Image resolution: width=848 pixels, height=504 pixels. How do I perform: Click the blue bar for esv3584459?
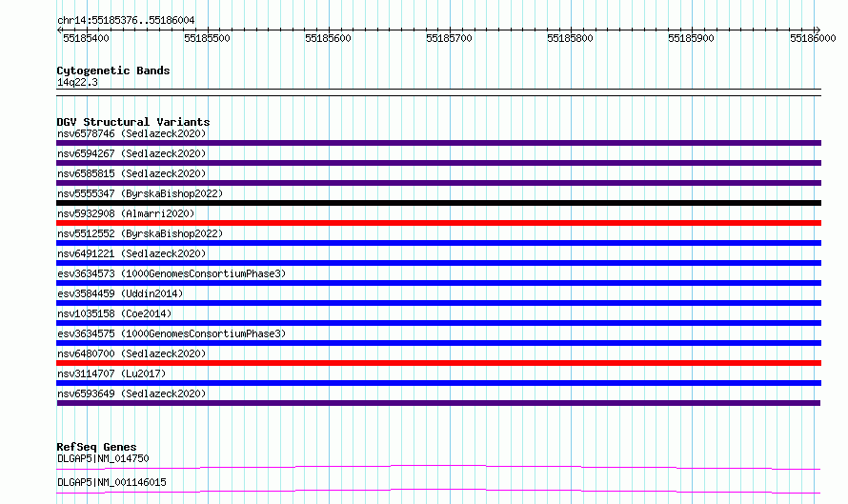(x=438, y=303)
